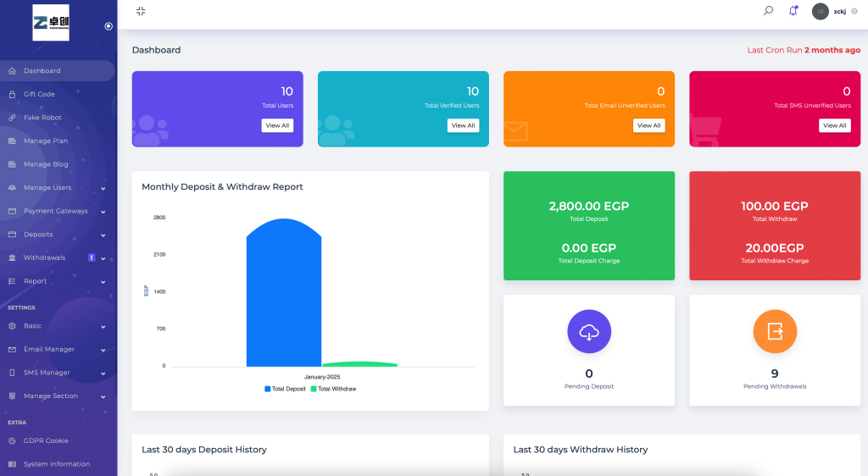Click the Manage Blog icon
The image size is (868, 476).
(12, 164)
